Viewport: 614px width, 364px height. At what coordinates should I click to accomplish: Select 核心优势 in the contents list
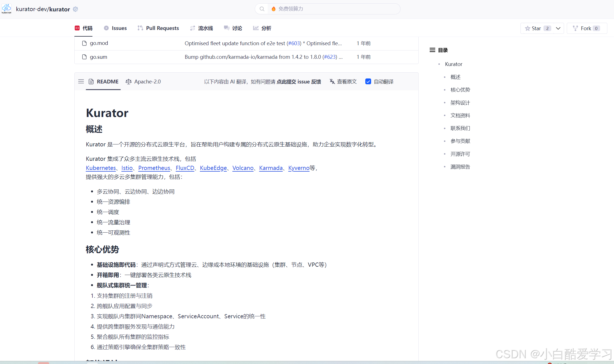(460, 90)
